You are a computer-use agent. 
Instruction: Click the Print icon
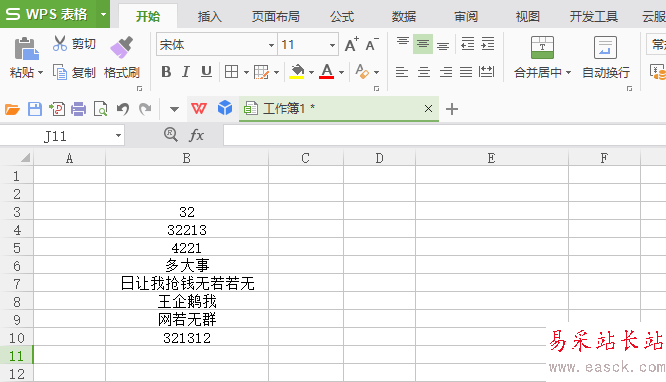pyautogui.click(x=79, y=109)
